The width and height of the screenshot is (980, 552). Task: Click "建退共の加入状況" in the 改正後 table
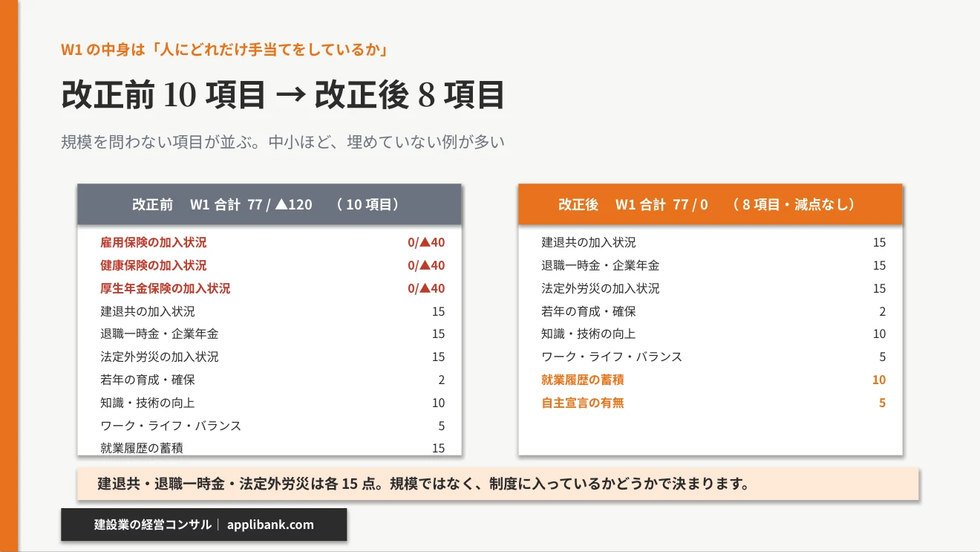(589, 242)
